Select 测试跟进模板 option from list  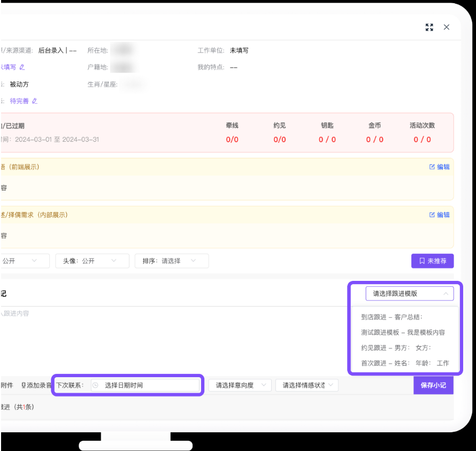pyautogui.click(x=403, y=332)
